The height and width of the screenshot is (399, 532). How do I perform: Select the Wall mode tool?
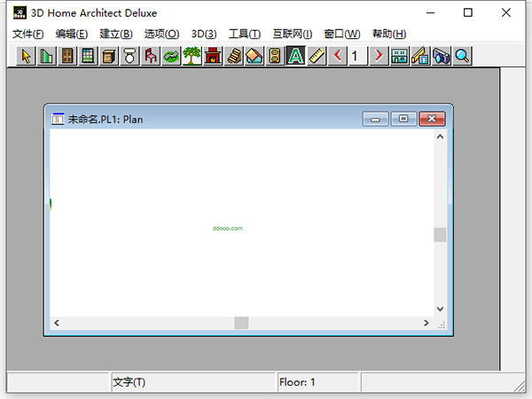tap(46, 56)
